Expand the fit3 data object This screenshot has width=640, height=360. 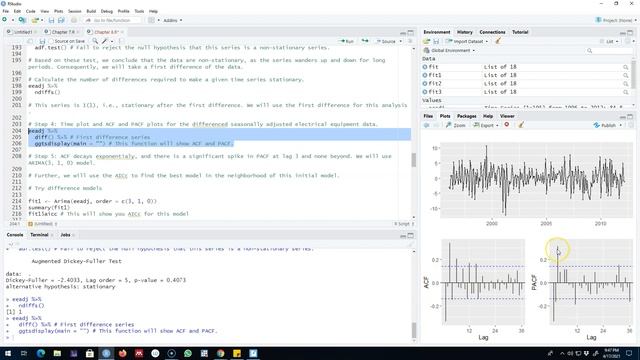point(425,92)
